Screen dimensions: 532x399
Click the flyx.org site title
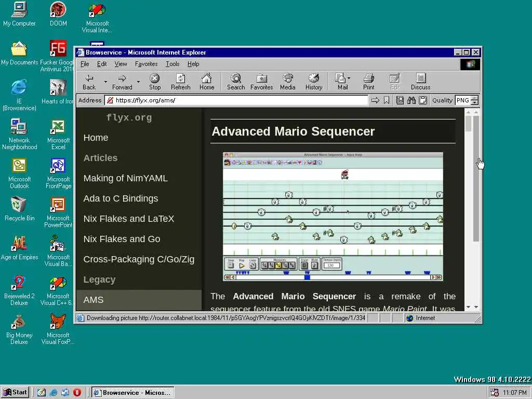click(x=129, y=118)
